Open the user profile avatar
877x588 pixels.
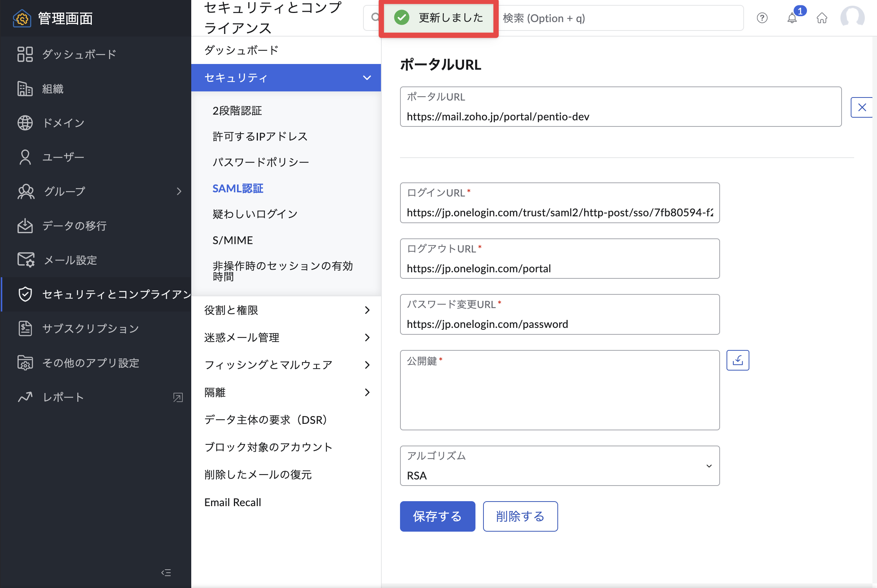[x=853, y=18]
